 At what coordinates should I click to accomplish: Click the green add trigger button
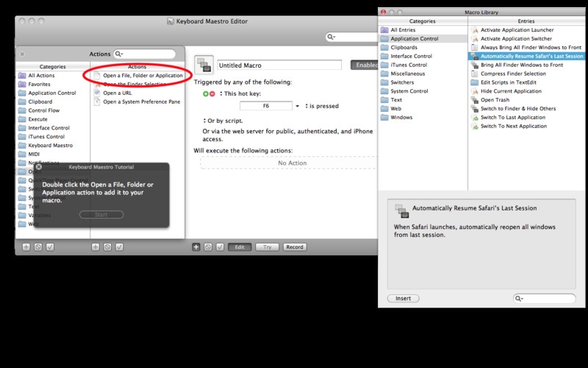tap(206, 94)
